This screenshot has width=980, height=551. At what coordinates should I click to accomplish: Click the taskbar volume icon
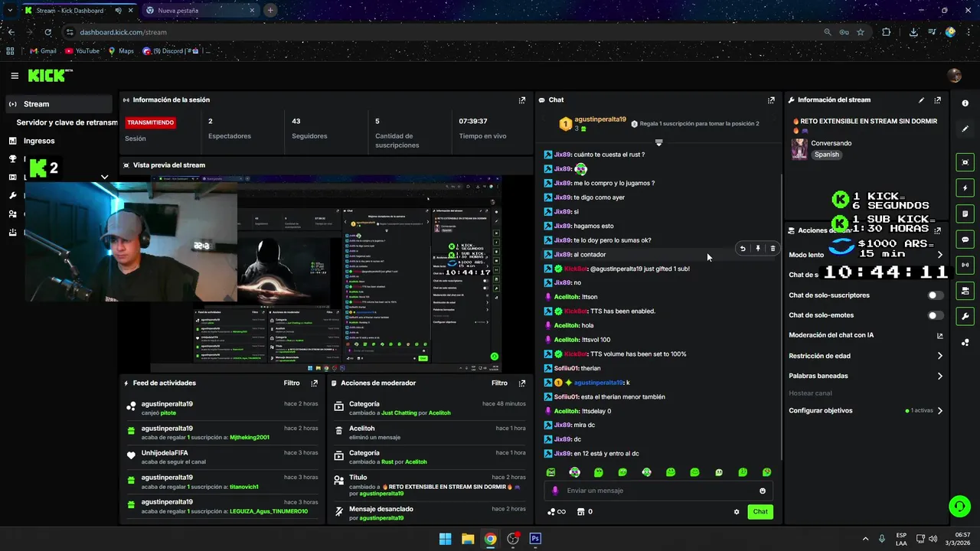coord(933,539)
